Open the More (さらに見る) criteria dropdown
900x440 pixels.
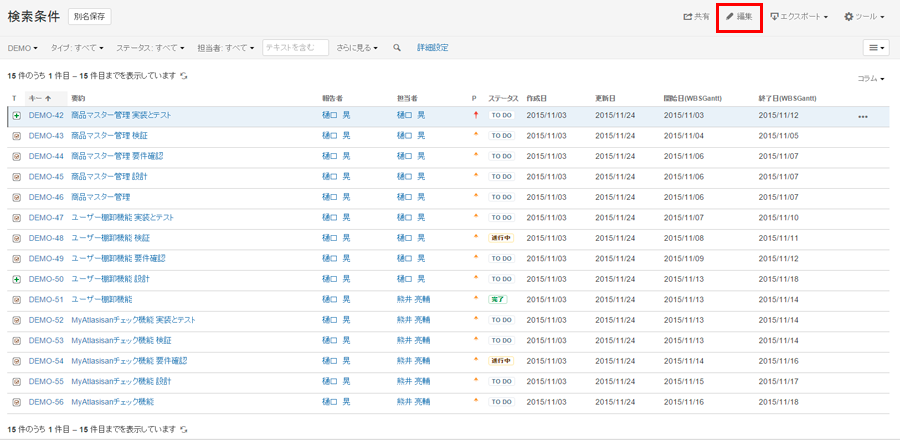pyautogui.click(x=357, y=48)
